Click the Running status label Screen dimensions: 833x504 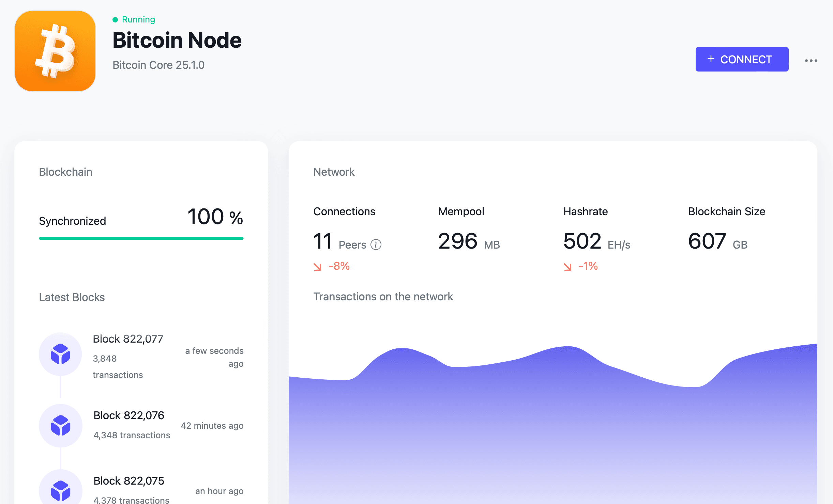[138, 19]
